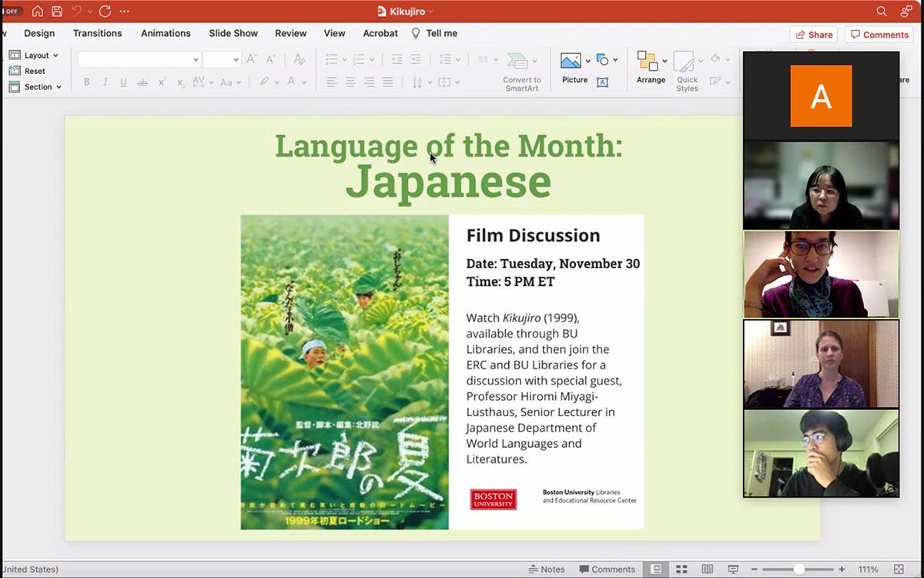924x578 pixels.
Task: Undo the last action
Action: (x=77, y=11)
